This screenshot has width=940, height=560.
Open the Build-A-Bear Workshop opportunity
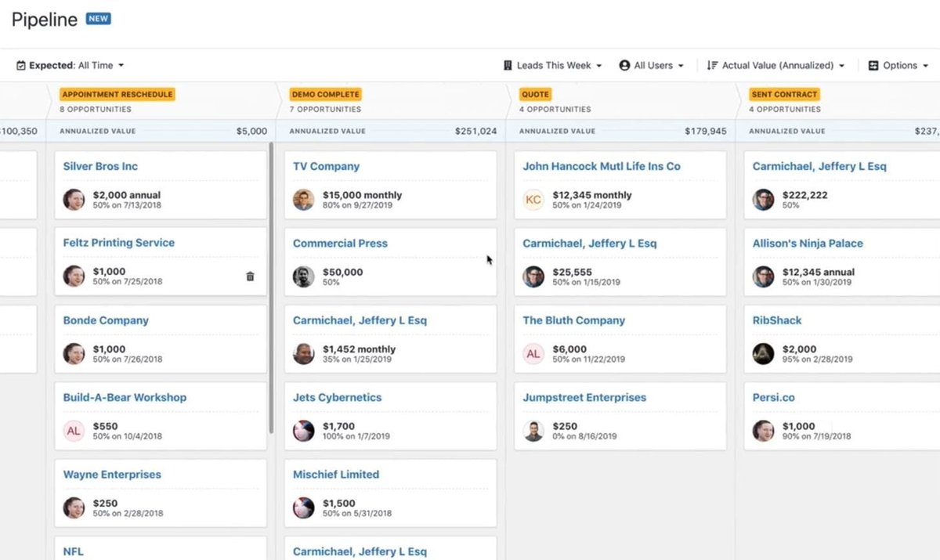click(x=125, y=397)
